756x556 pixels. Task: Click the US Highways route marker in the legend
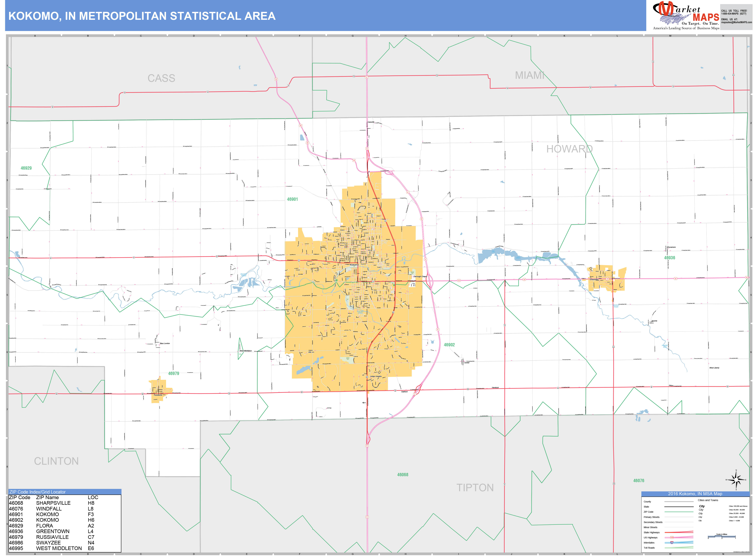[x=672, y=538]
